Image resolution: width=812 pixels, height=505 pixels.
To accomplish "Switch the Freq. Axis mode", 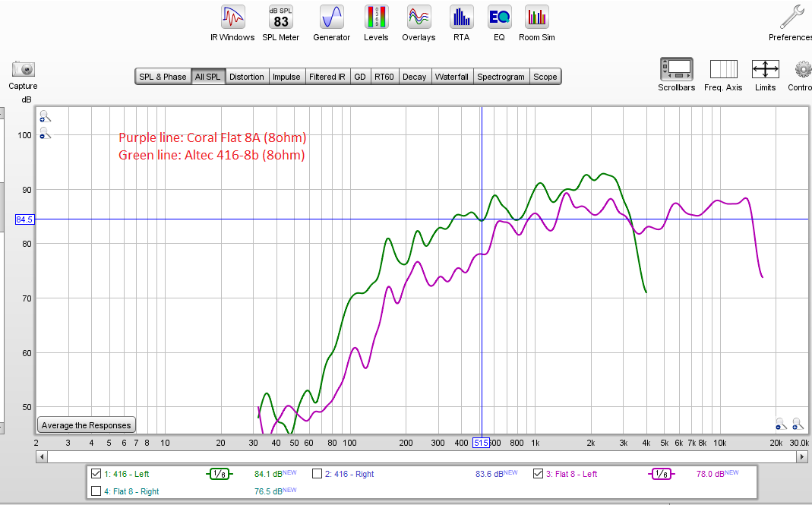I will point(723,75).
